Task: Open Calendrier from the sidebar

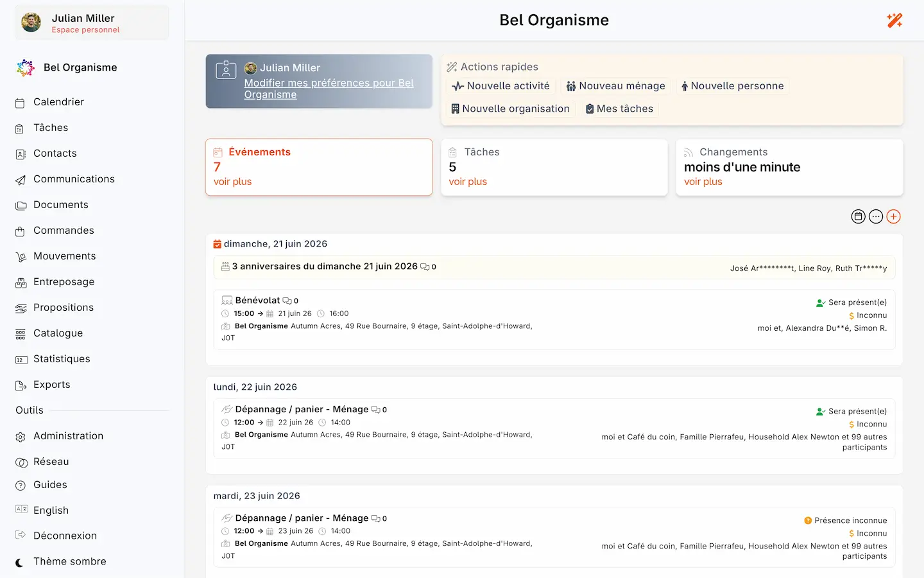Action: (x=58, y=102)
